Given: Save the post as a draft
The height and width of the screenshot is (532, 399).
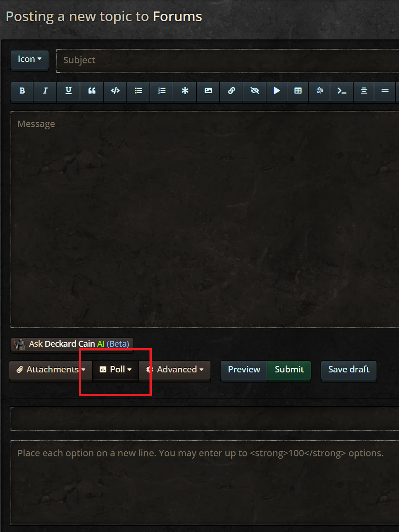Looking at the screenshot, I should click(x=349, y=370).
